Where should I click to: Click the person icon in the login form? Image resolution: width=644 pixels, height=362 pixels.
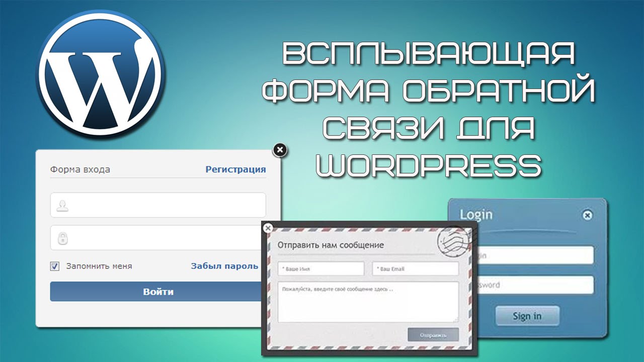[x=63, y=206]
